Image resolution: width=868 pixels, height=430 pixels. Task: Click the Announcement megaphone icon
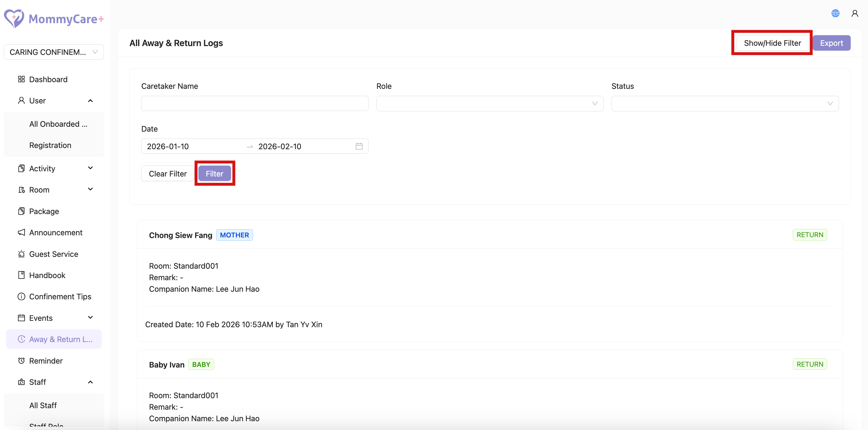(x=21, y=232)
